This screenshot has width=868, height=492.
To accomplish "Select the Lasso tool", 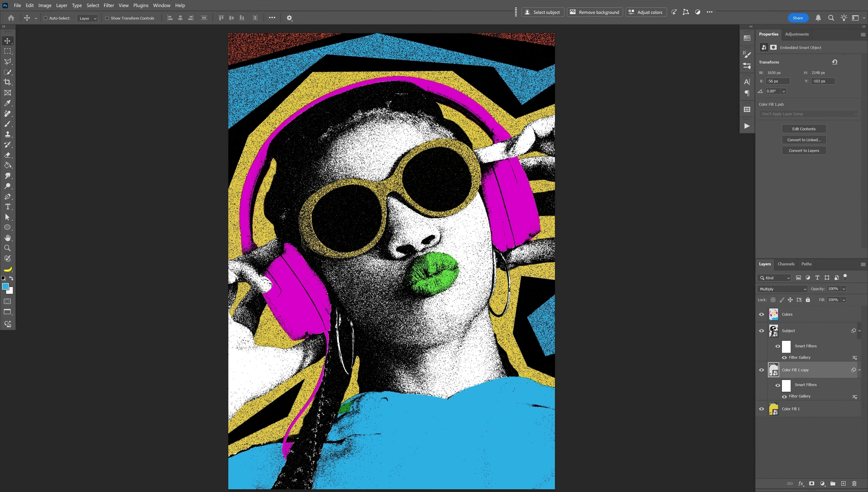I will pos(8,61).
